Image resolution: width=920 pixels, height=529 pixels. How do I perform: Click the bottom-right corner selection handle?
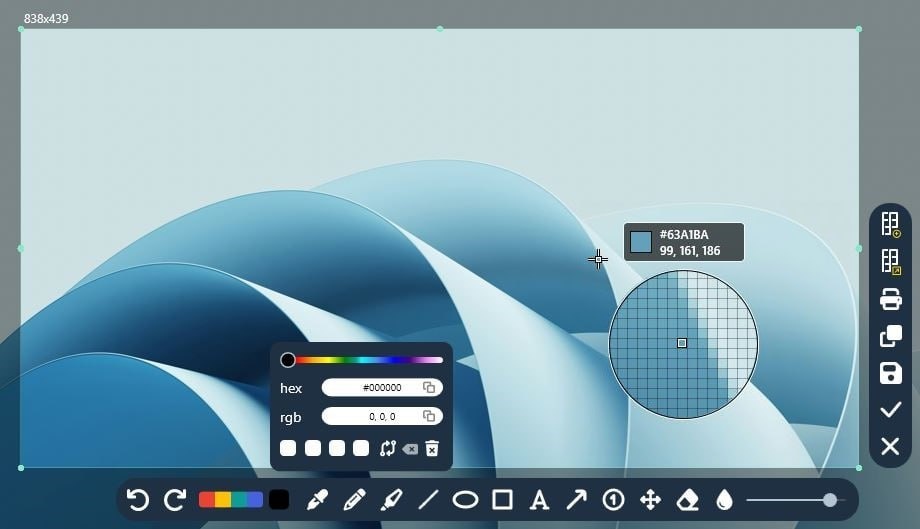click(859, 468)
